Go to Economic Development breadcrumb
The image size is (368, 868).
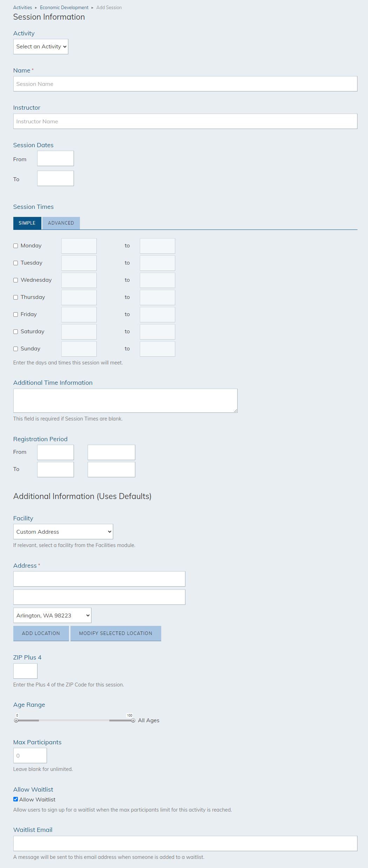coord(64,7)
